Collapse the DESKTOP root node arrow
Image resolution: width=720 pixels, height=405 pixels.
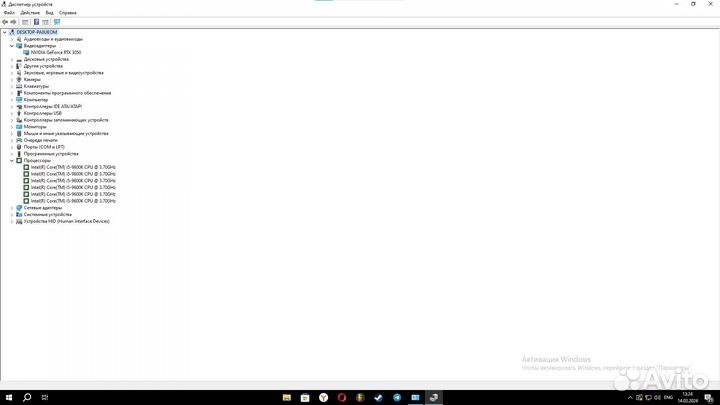click(5, 32)
